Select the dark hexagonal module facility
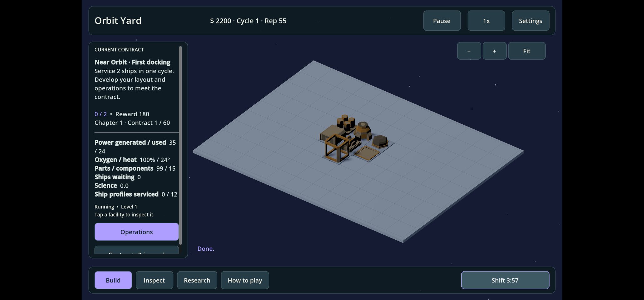Screen dimensions: 644x300 coord(380,141)
